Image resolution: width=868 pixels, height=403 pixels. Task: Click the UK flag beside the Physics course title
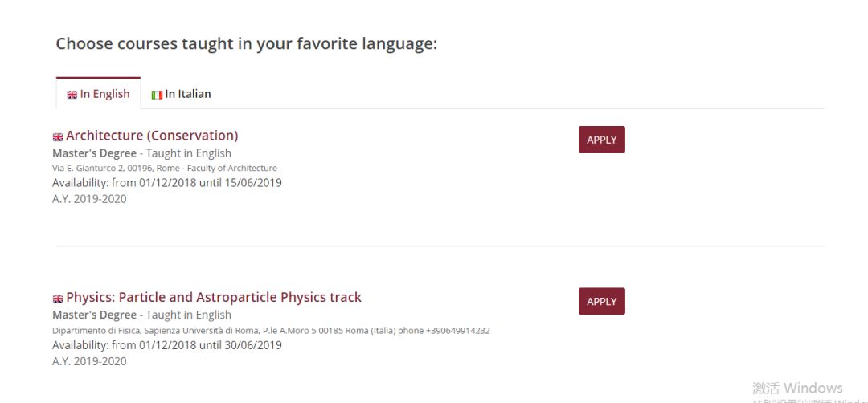pyautogui.click(x=58, y=299)
